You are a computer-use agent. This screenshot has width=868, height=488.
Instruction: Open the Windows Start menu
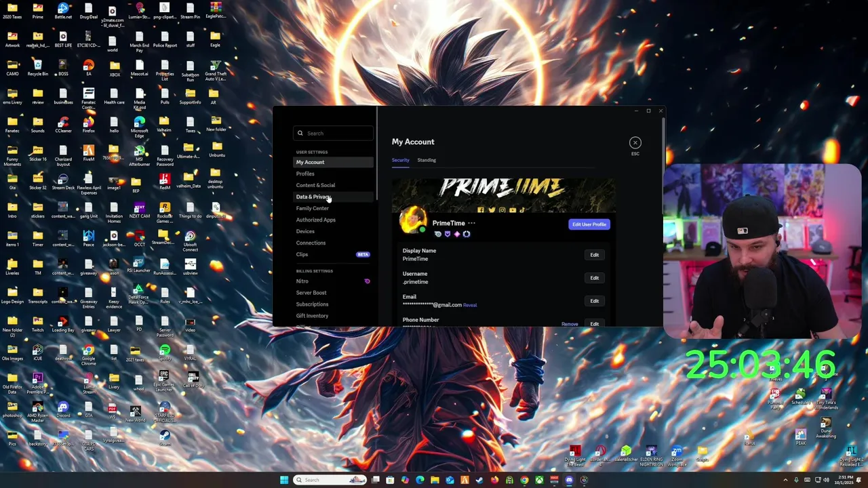click(284, 480)
